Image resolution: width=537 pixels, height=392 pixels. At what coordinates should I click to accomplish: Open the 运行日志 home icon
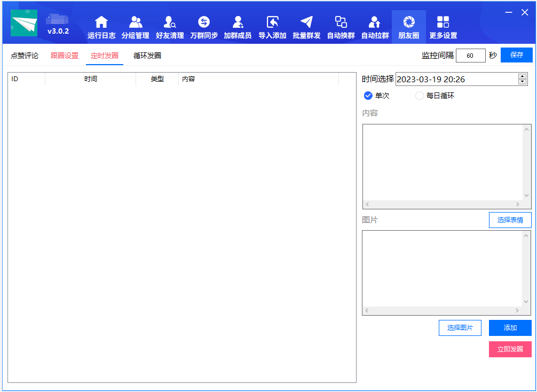point(101,22)
